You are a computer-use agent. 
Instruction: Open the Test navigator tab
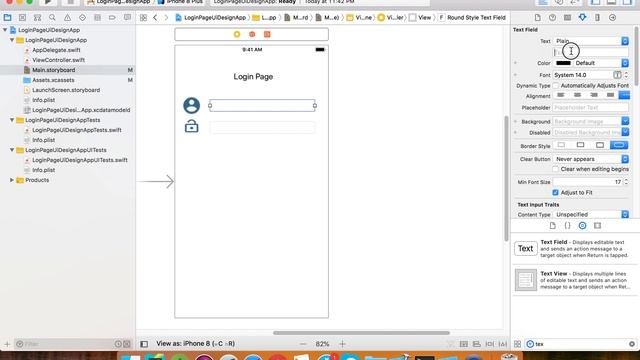(82, 18)
